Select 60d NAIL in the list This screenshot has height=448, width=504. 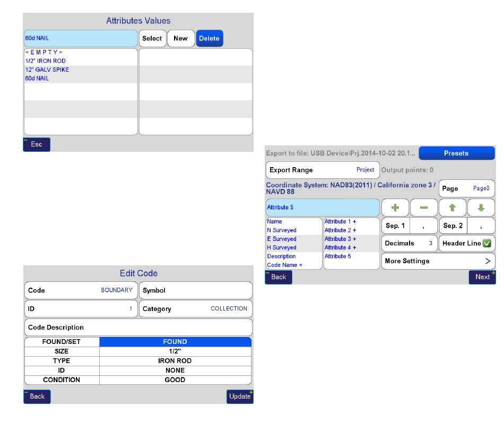[81, 79]
